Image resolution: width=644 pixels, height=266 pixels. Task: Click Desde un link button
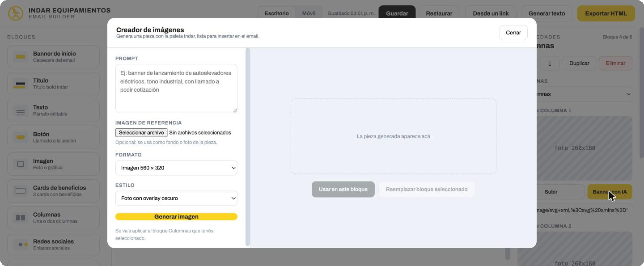(x=491, y=13)
